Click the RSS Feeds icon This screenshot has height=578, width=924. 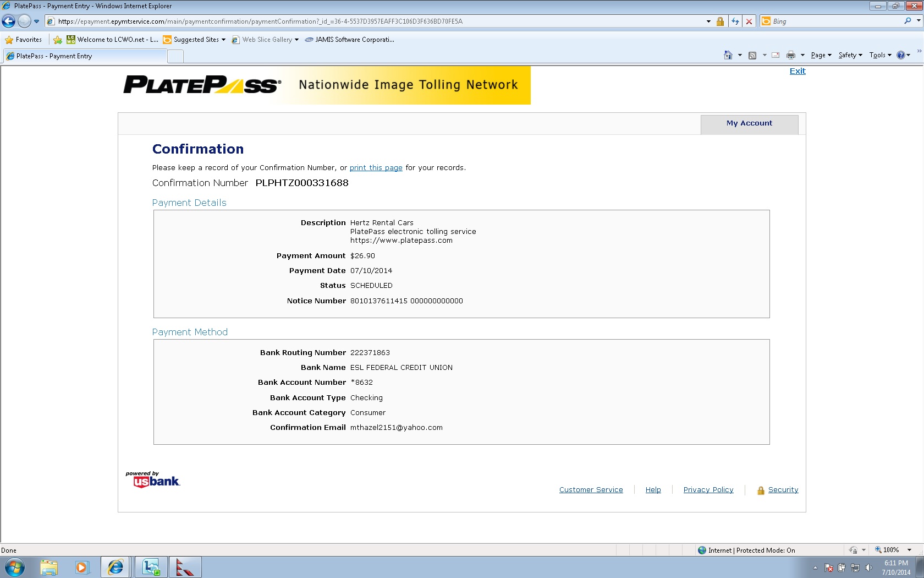pos(752,55)
